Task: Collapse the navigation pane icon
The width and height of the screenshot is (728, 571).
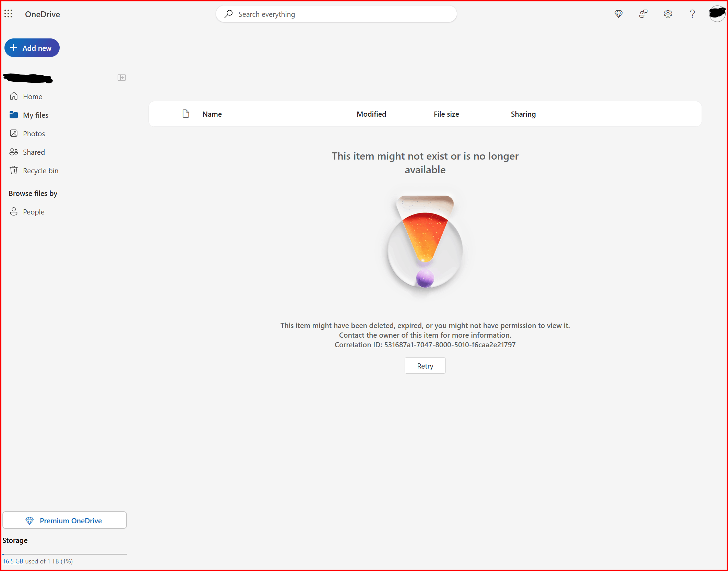Action: (x=121, y=78)
